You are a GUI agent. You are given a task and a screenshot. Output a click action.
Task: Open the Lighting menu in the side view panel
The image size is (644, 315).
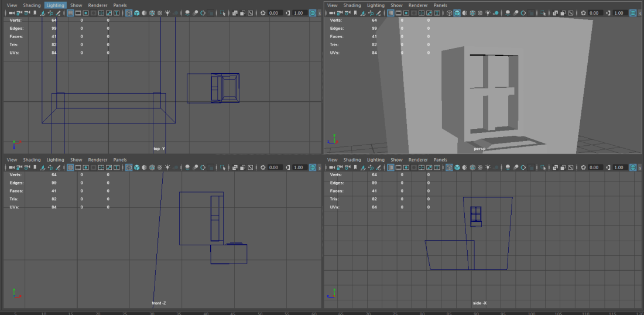tap(375, 160)
